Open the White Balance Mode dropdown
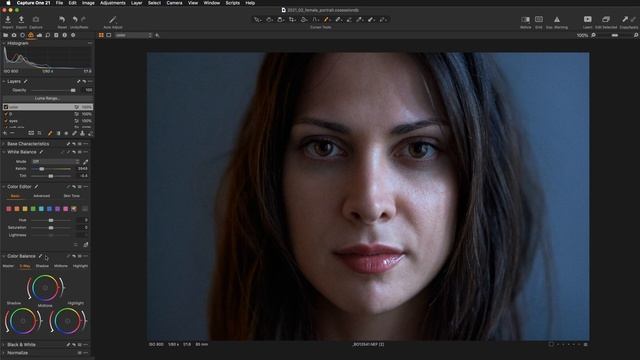The image size is (640, 360). coord(55,162)
